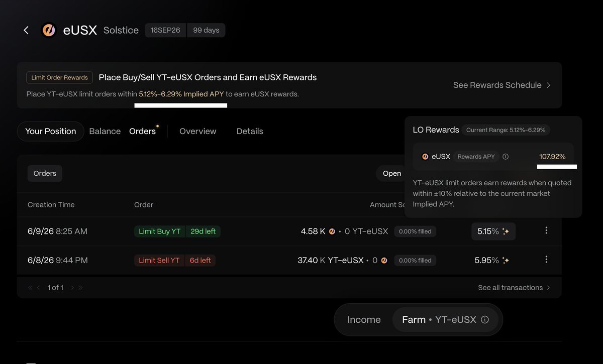Viewport: 603px width, 364px height.
Task: Click the Orders chip button
Action: coord(45,173)
